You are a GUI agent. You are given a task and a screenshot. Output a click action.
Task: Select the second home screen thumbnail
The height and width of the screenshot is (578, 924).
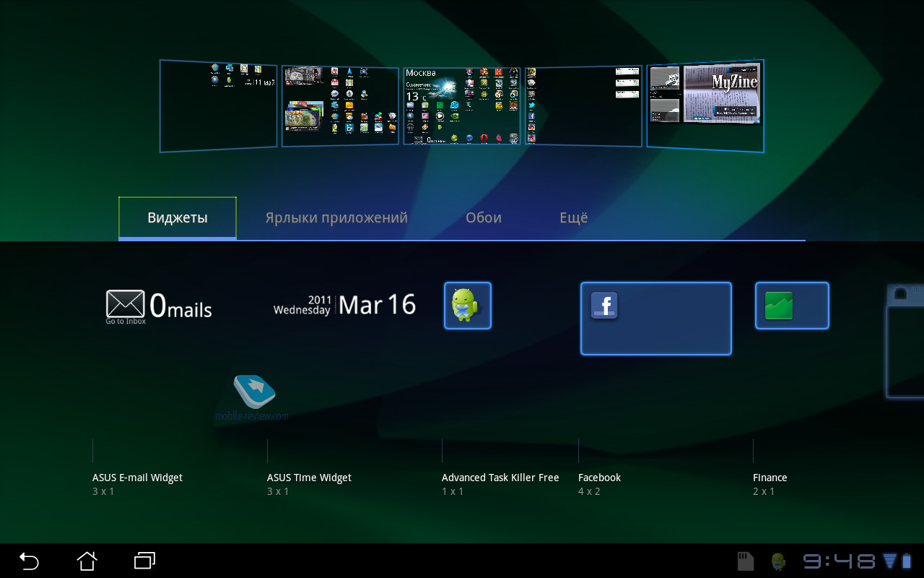(340, 106)
